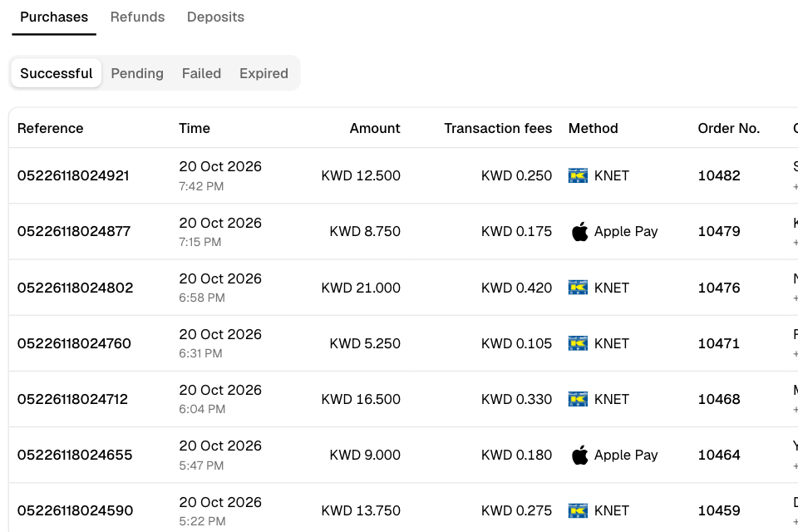Select order number 10468
The height and width of the screenshot is (532, 798).
[x=718, y=399]
